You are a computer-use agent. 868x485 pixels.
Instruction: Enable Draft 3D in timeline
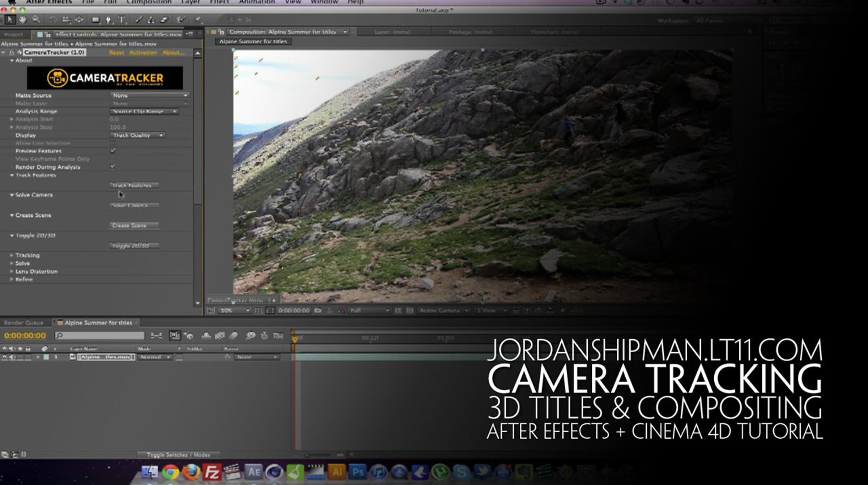188,336
